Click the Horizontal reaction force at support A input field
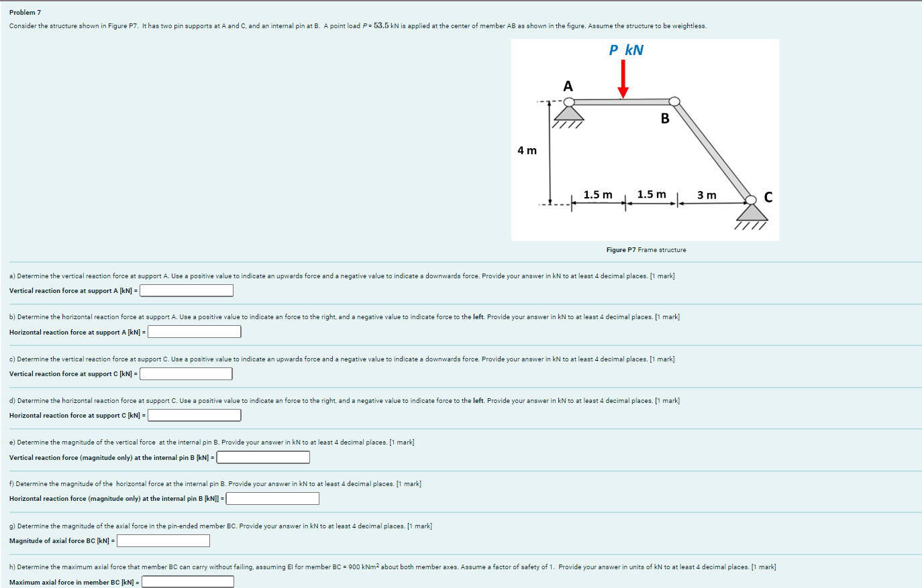The image size is (922, 588). [x=194, y=331]
